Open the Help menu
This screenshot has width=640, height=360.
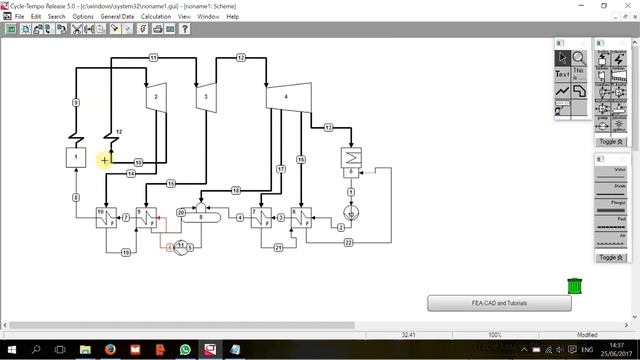[x=233, y=17]
